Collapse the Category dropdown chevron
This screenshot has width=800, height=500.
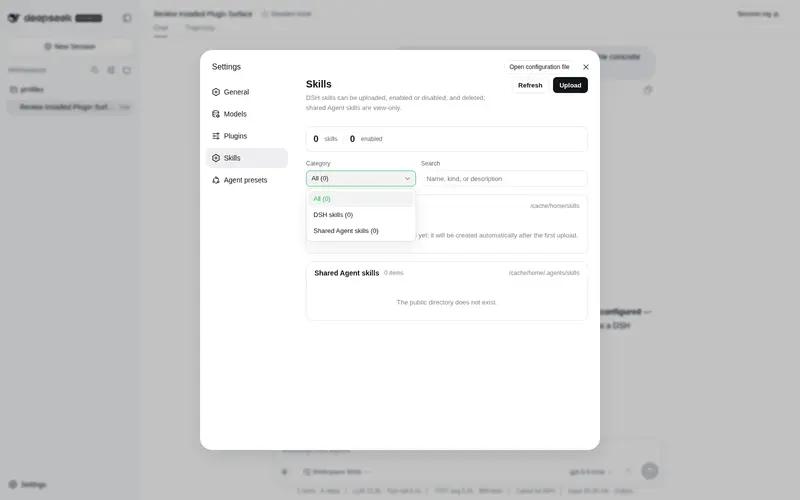point(407,179)
